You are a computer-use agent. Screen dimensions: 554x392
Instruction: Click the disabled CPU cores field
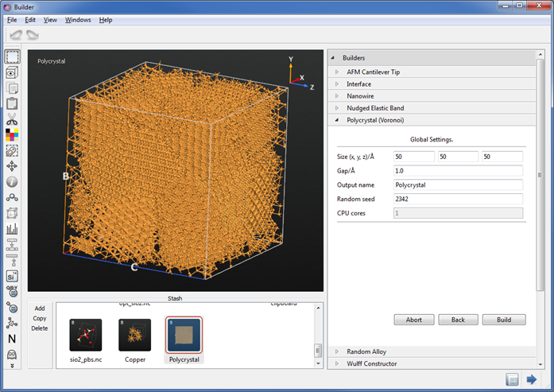(x=458, y=213)
